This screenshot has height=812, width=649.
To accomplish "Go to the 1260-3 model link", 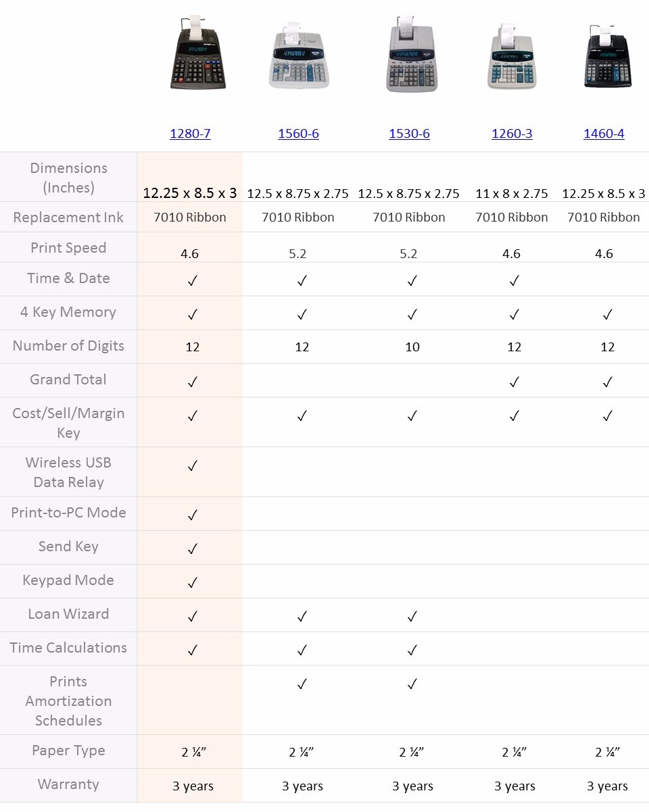I will (512, 134).
